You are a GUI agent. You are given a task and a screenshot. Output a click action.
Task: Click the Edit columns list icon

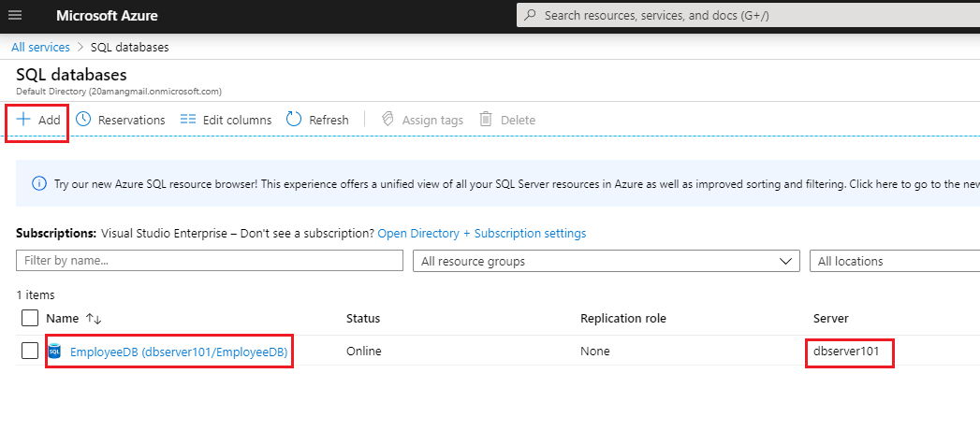pos(188,119)
